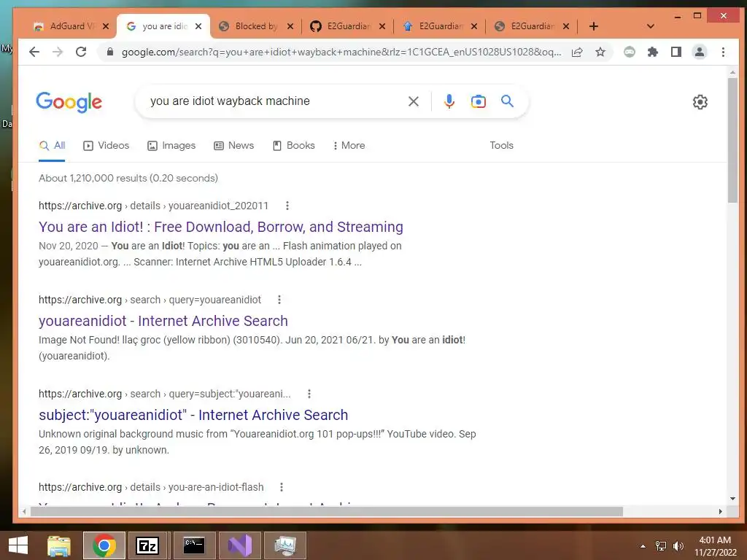Open You are an Idiot! Free Download result
Image resolution: width=747 pixels, height=560 pixels.
pyautogui.click(x=221, y=227)
